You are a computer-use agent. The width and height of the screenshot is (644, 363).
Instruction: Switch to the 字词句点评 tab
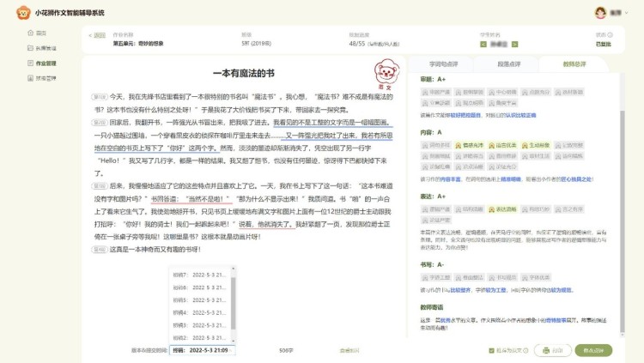pyautogui.click(x=451, y=64)
